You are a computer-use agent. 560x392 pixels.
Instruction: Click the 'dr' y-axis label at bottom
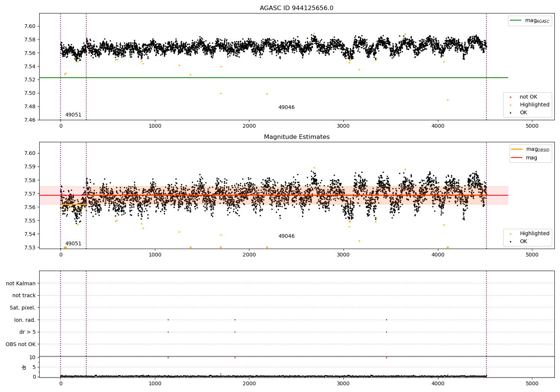coord(24,367)
